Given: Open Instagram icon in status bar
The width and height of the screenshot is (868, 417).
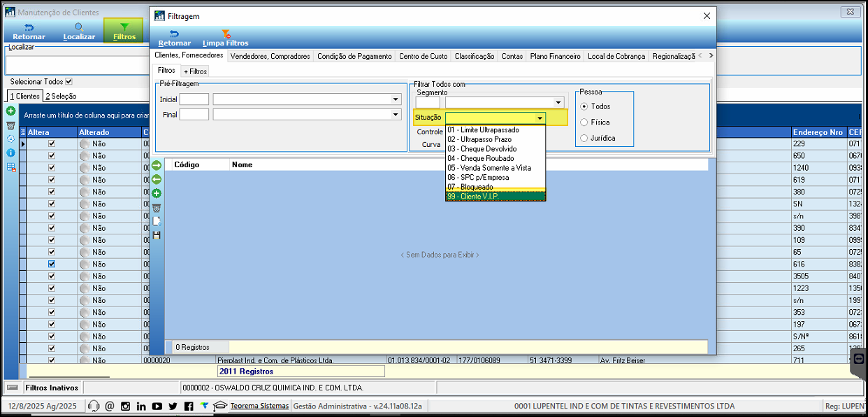Looking at the screenshot, I should [x=125, y=406].
